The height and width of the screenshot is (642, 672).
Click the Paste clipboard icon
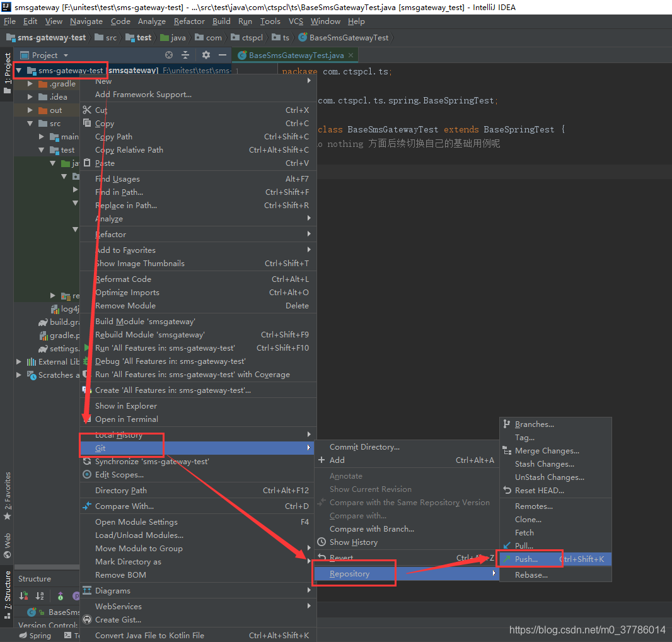(x=87, y=163)
